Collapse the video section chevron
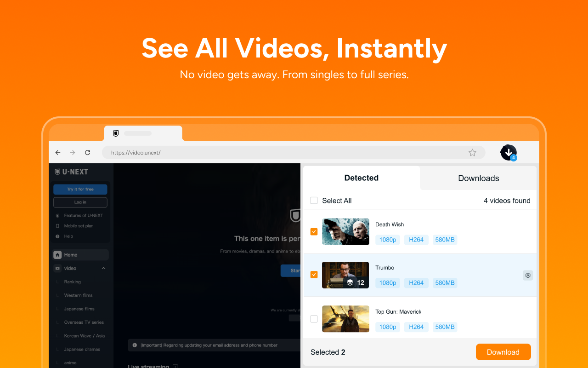Viewport: 588px width, 368px height. point(103,268)
